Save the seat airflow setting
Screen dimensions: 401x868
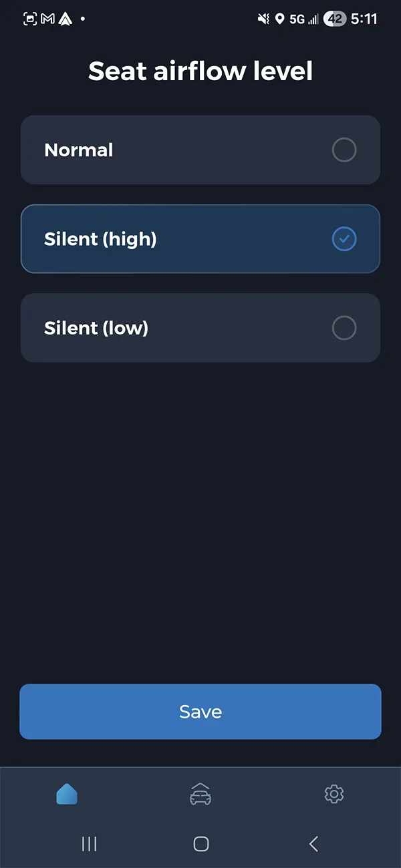(200, 711)
